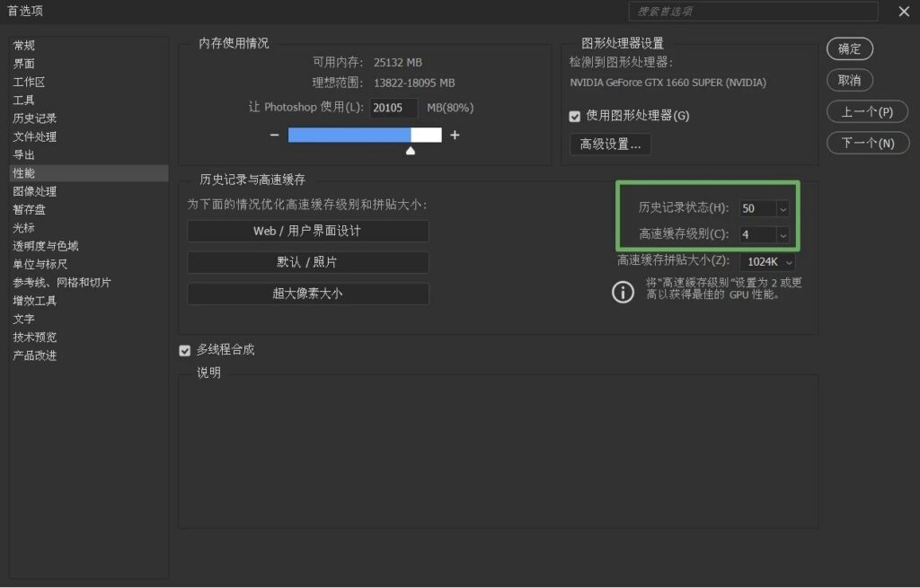Go to the 工具 preferences category
Viewport: 920px width, 588px height.
point(24,100)
